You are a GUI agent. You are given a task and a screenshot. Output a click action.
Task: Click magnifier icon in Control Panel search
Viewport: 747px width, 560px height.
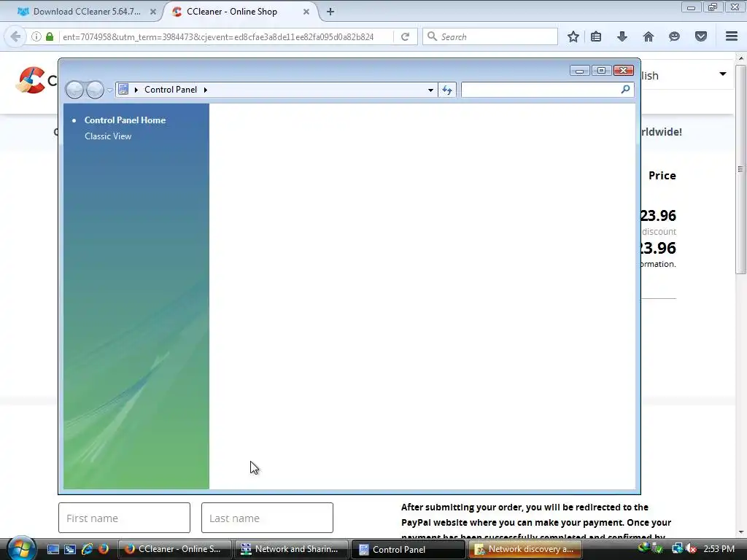tap(625, 89)
